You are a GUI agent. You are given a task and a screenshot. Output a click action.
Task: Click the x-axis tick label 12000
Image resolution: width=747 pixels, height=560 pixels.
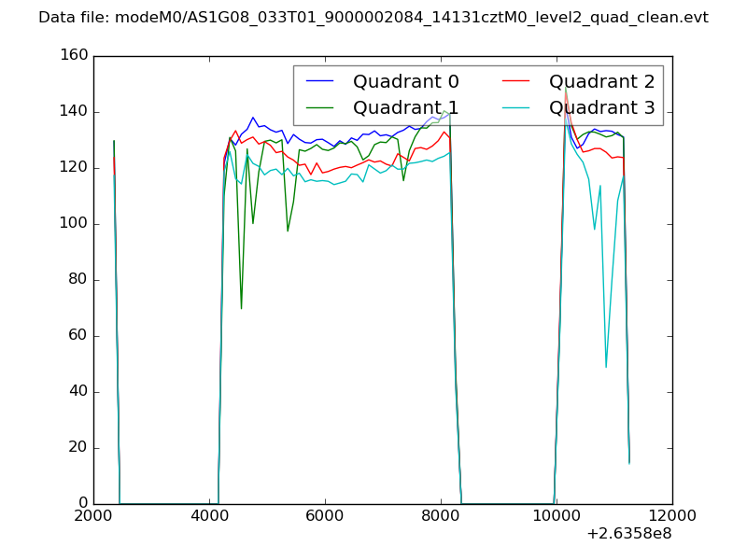[672, 515]
